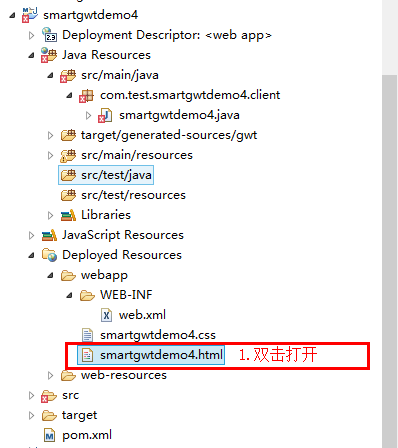This screenshot has height=448, width=398.
Task: Expand the web-resources folder
Action: [50, 375]
